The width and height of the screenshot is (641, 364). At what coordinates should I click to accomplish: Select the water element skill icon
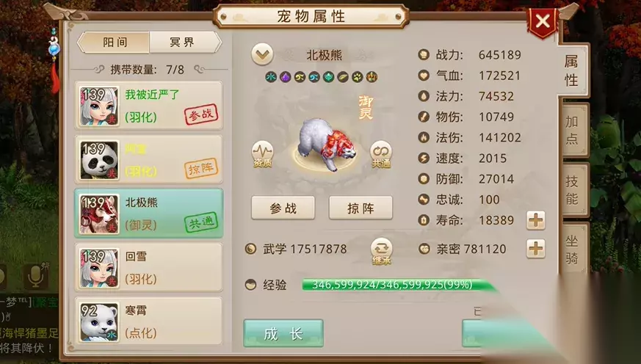pos(271,77)
